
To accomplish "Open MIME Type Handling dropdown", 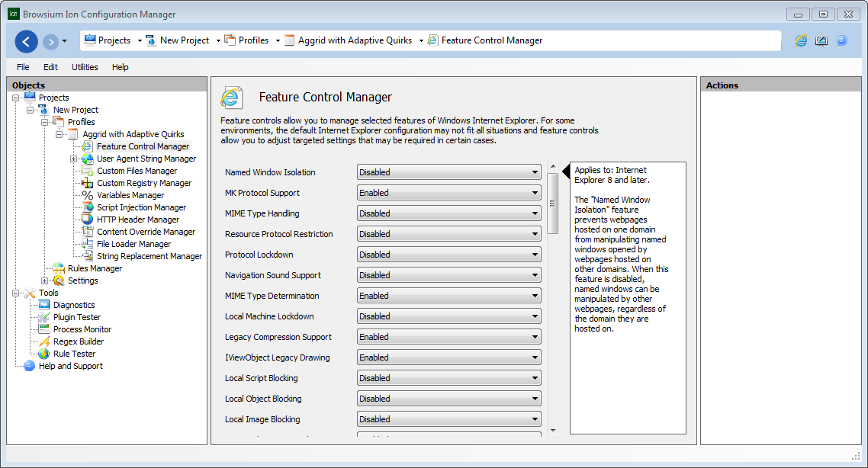I will pos(449,213).
